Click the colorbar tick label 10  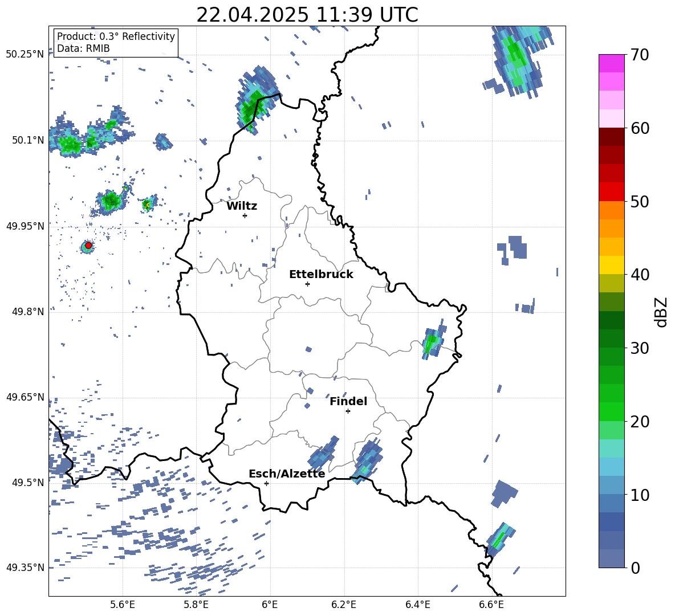[x=640, y=495]
